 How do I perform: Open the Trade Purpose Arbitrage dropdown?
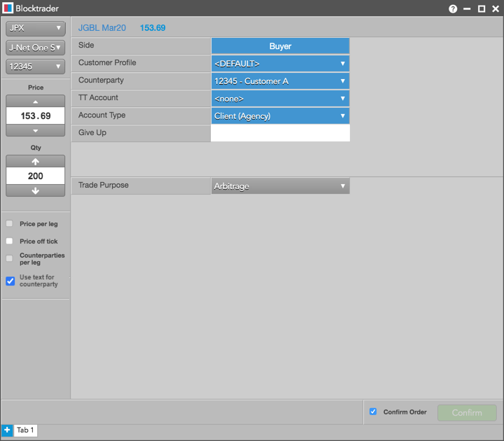click(x=280, y=186)
